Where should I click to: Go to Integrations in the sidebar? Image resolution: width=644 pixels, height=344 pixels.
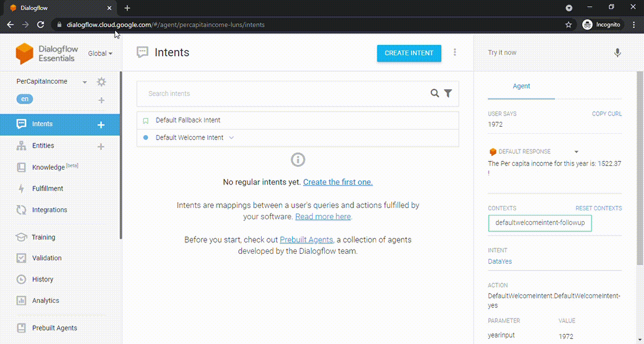pyautogui.click(x=49, y=210)
